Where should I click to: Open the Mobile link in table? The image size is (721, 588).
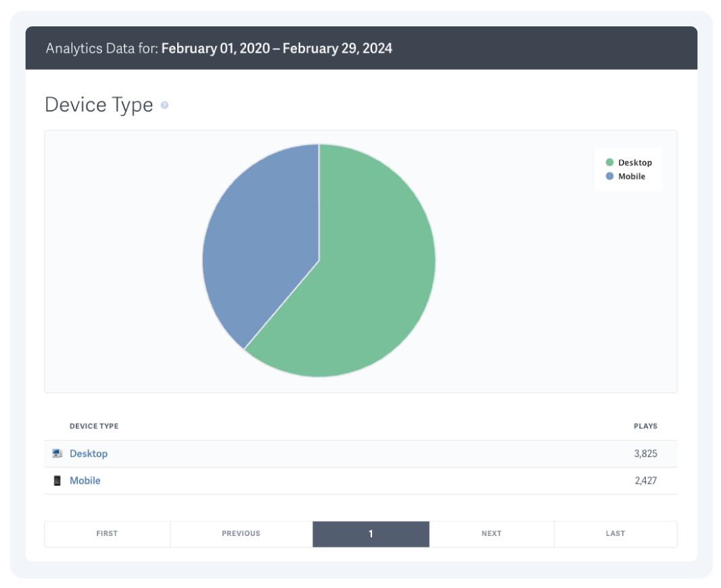(85, 481)
